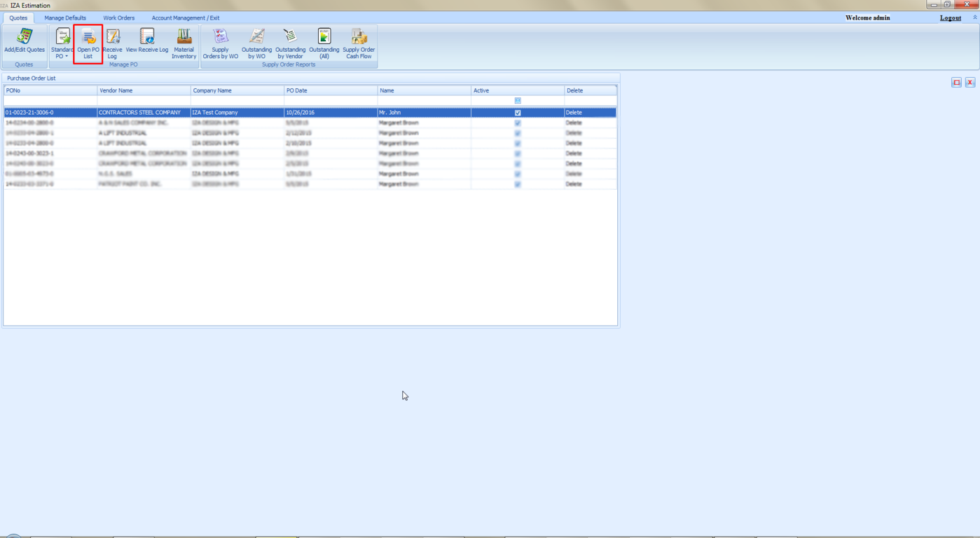980x538 pixels.
Task: Open Supply Orders by WO report
Action: [221, 43]
